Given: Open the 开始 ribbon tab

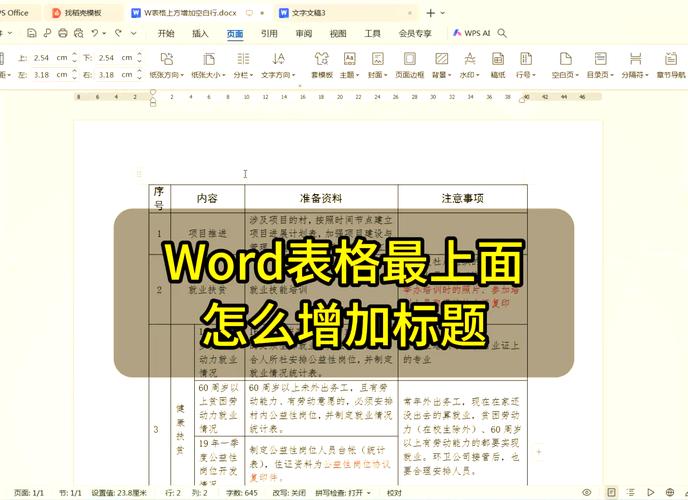Looking at the screenshot, I should 166,33.
